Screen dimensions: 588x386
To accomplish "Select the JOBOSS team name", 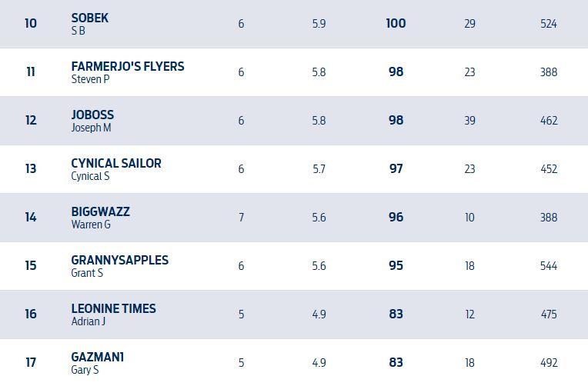I will tap(92, 115).
